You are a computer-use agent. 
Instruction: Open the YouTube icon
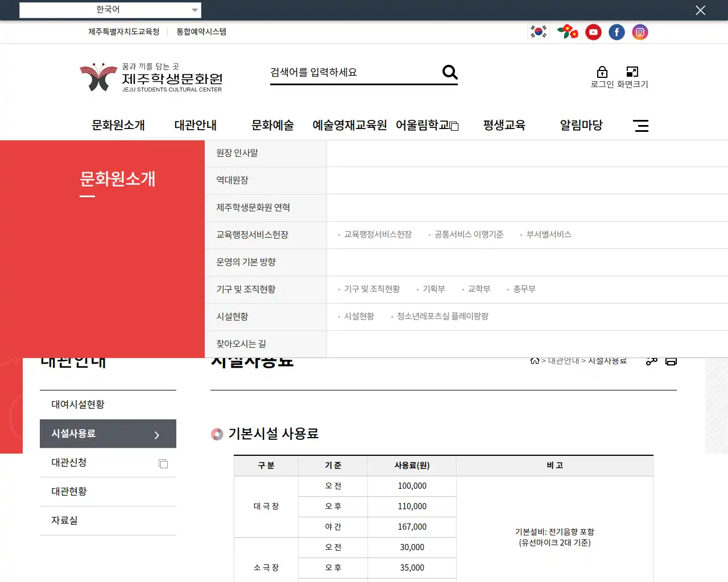593,32
